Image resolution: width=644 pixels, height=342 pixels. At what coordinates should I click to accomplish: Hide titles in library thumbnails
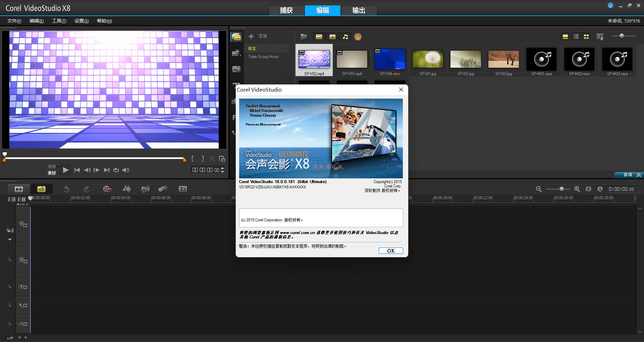pyautogui.click(x=565, y=37)
